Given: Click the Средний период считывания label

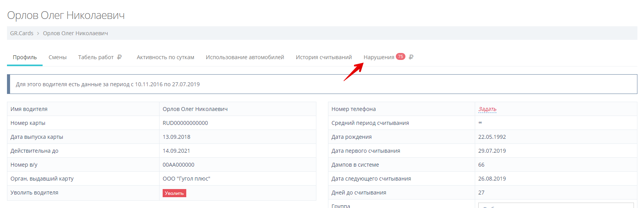Looking at the screenshot, I should [x=370, y=123].
